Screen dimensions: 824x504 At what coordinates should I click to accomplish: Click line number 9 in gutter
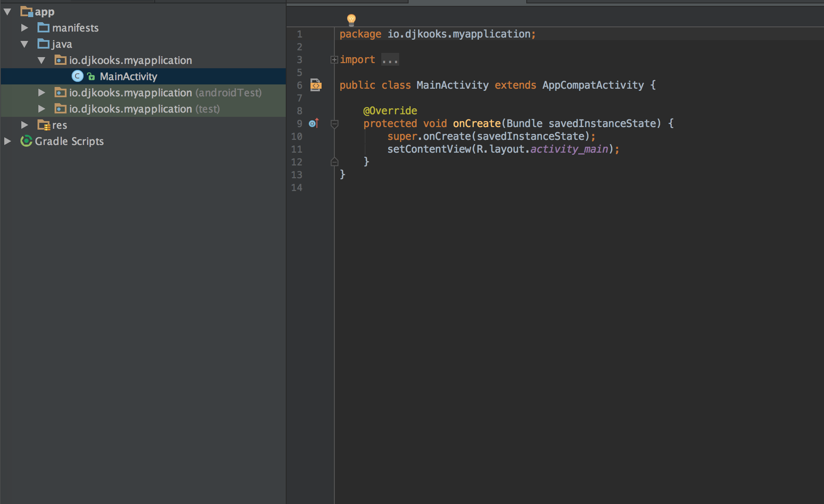point(300,124)
